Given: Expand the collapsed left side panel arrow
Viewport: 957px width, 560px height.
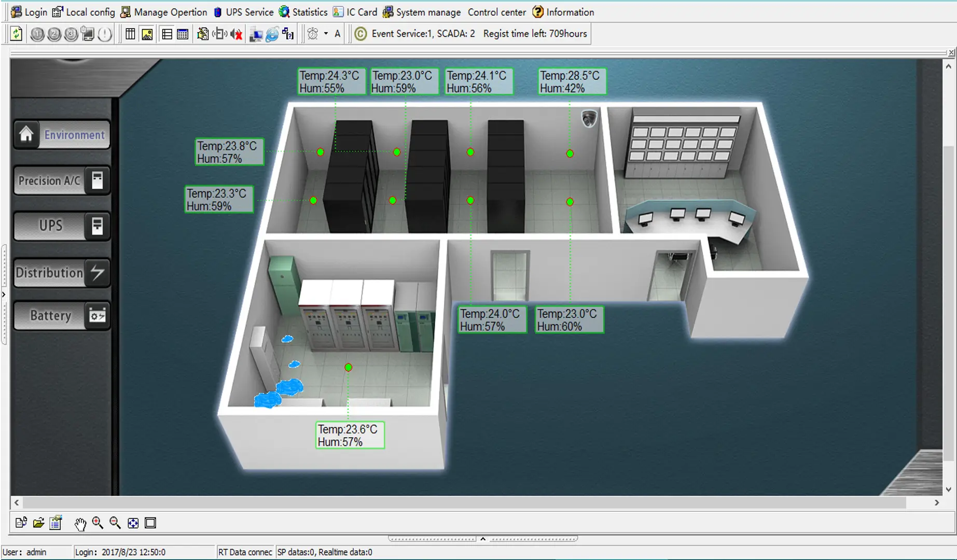Looking at the screenshot, I should click(4, 295).
